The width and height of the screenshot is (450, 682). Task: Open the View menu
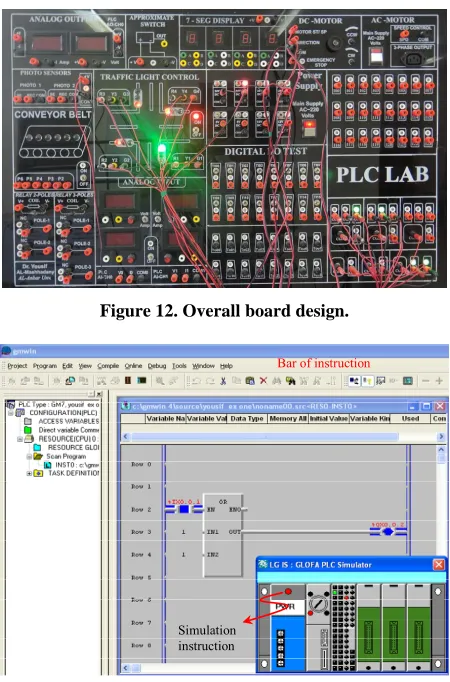(x=85, y=366)
